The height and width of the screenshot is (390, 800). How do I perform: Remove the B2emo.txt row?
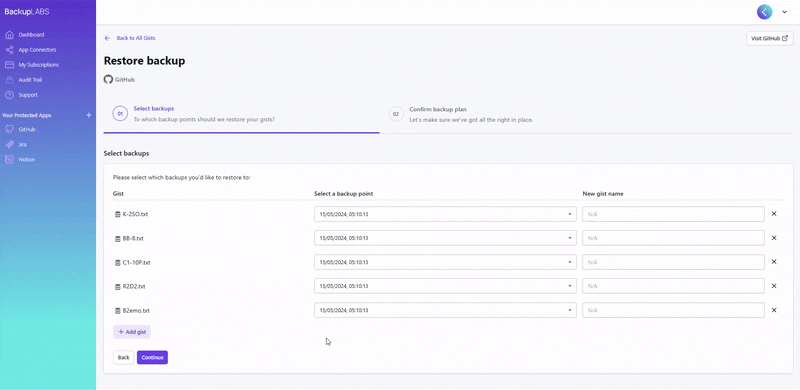click(774, 310)
